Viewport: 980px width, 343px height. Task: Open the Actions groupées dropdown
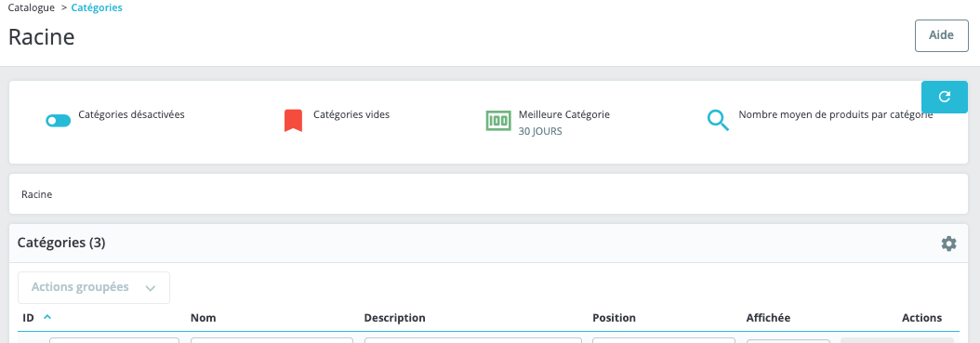[94, 287]
